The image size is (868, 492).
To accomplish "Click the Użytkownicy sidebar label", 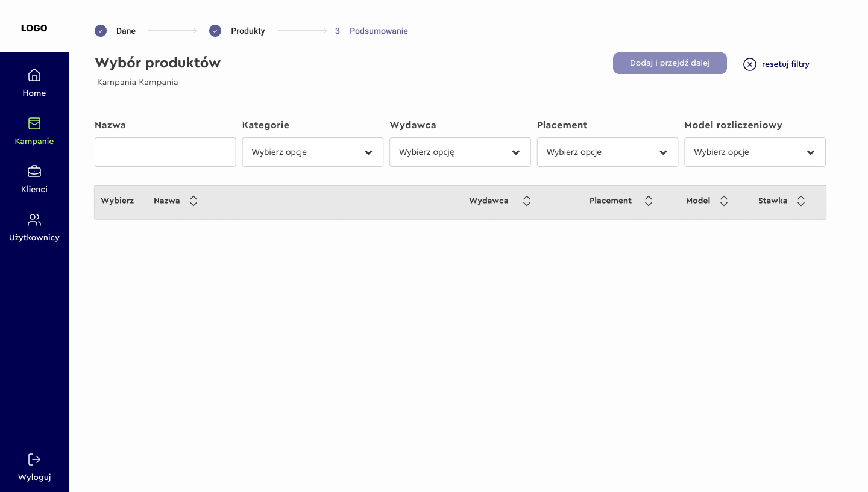I will (34, 237).
